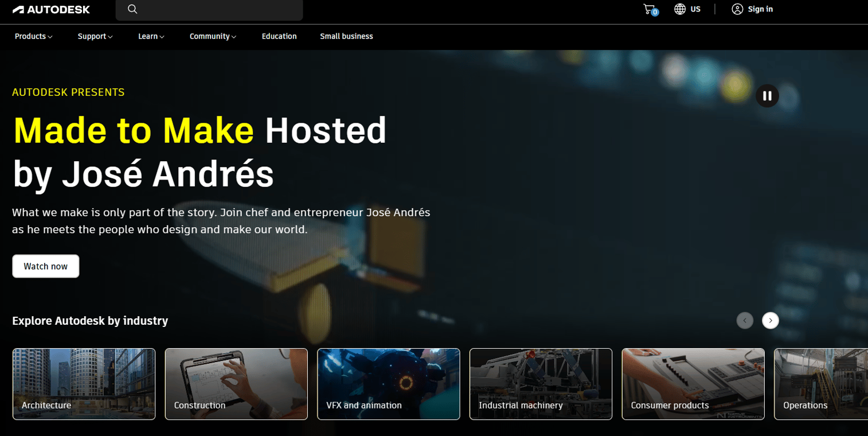This screenshot has width=868, height=436.
Task: Click the 'Made to Make Hosted' headline
Action: pos(200,131)
